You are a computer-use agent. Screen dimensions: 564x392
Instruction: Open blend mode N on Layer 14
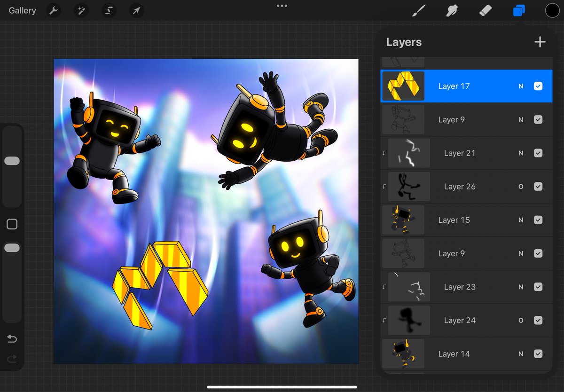pos(521,354)
